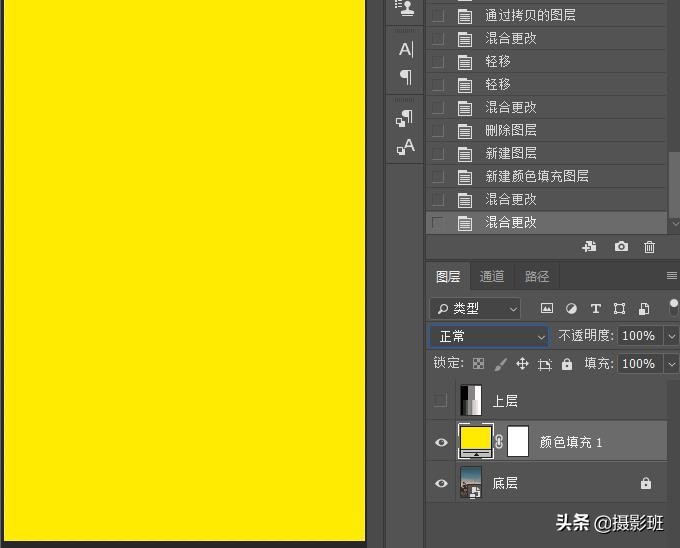Open the Character panel icon

(x=406, y=49)
